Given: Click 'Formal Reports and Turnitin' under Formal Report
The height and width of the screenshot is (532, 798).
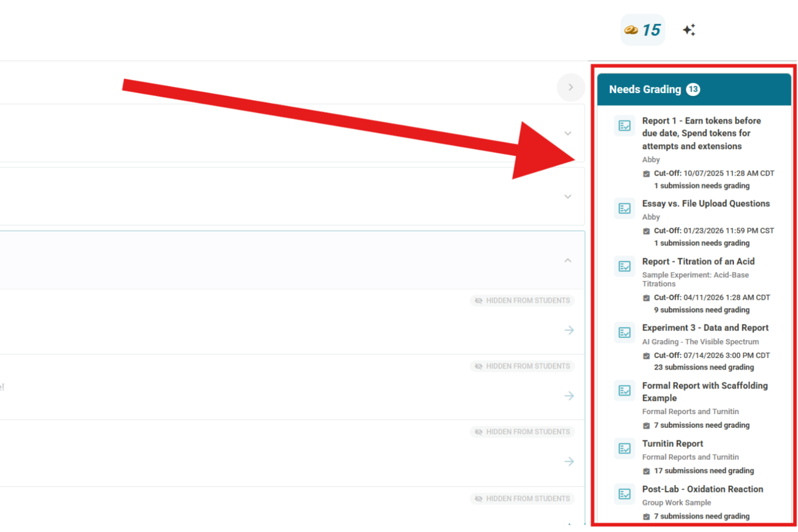Looking at the screenshot, I should point(690,412).
